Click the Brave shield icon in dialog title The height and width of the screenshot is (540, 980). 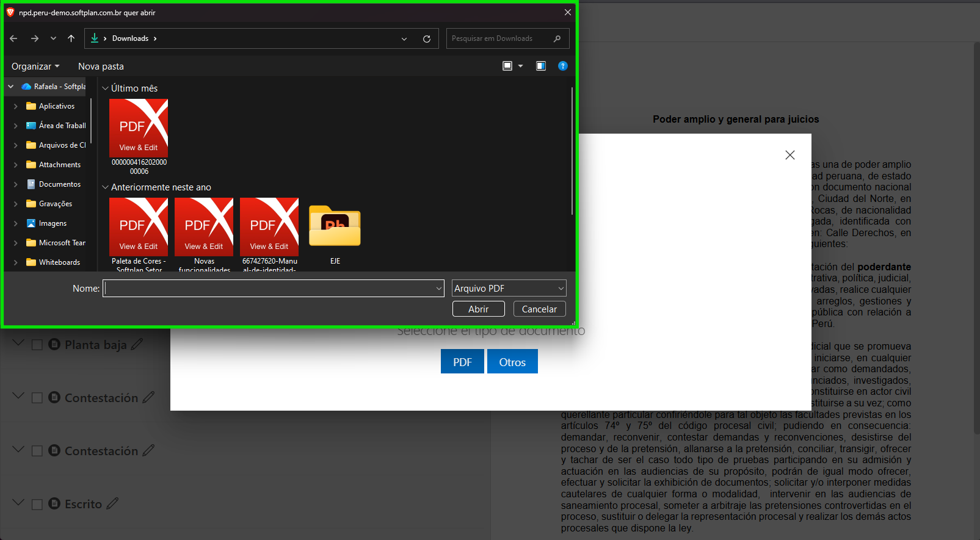tap(10, 12)
